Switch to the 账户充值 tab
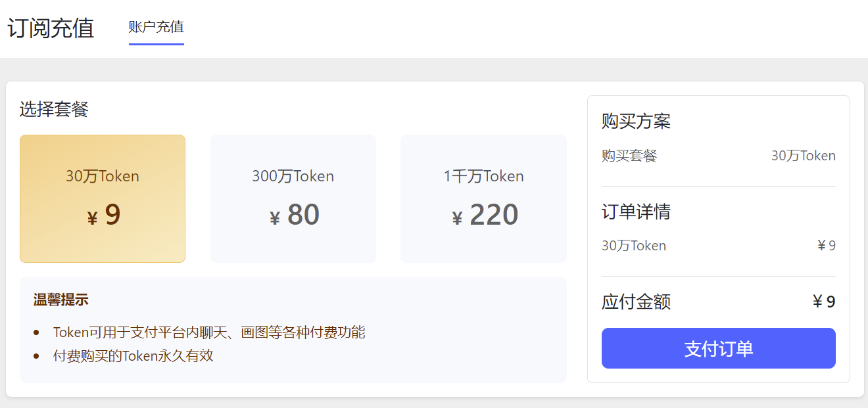The height and width of the screenshot is (408, 868). pyautogui.click(x=156, y=28)
